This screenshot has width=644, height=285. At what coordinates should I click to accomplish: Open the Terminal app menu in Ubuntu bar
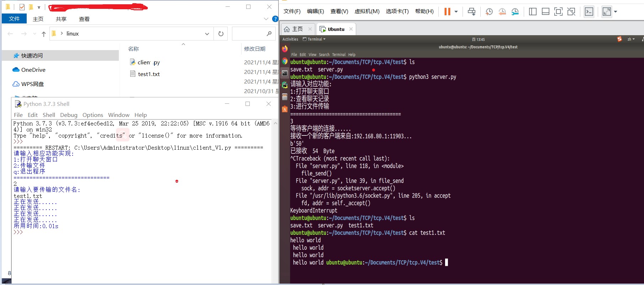(x=314, y=39)
